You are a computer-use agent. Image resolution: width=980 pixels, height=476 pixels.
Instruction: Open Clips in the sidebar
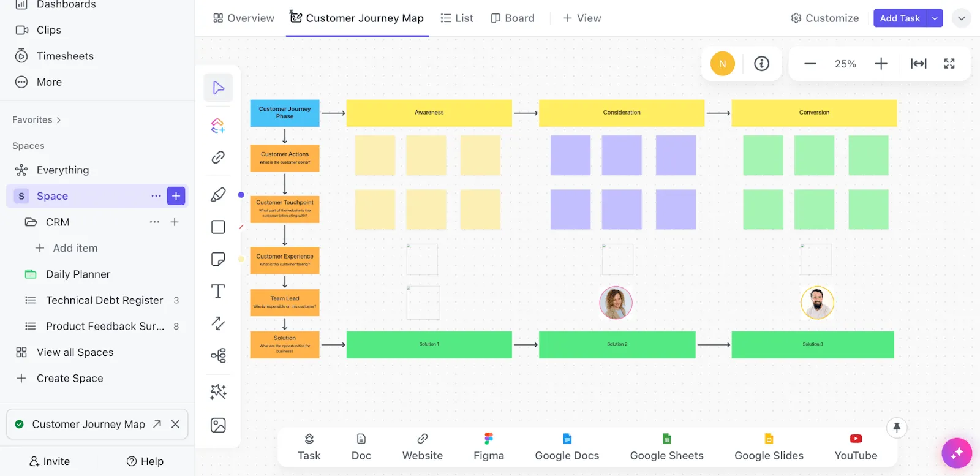[38, 30]
